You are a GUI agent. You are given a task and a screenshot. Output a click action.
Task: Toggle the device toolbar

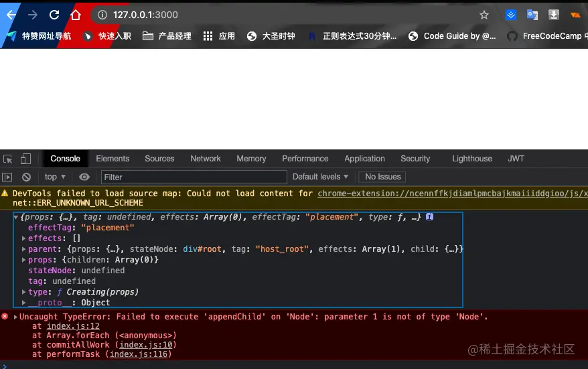pos(25,159)
